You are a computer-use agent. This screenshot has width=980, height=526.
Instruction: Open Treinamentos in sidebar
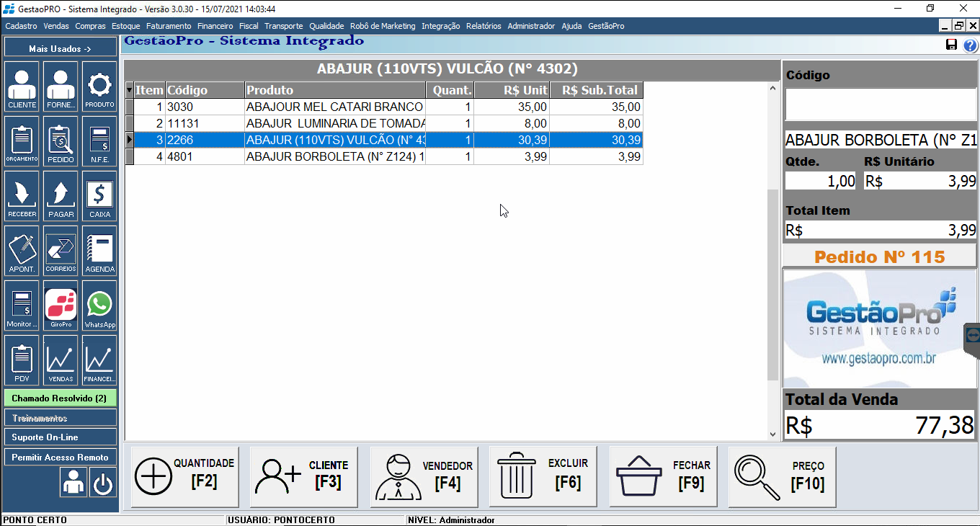tap(60, 418)
